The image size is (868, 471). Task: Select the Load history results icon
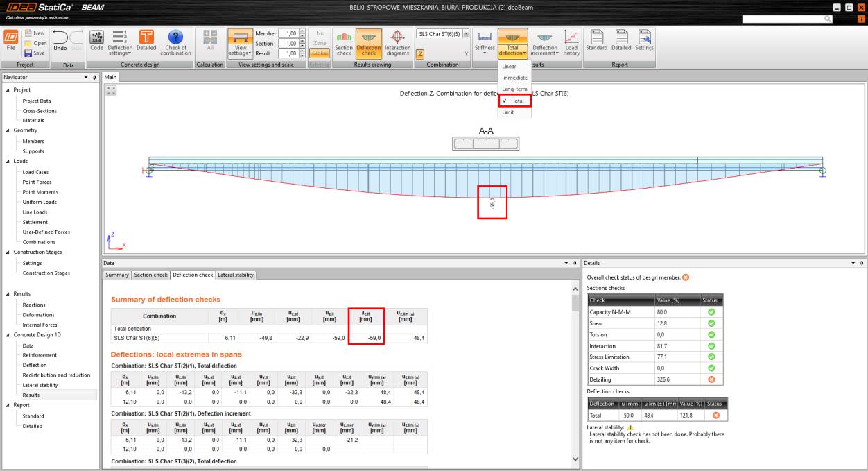pyautogui.click(x=572, y=40)
